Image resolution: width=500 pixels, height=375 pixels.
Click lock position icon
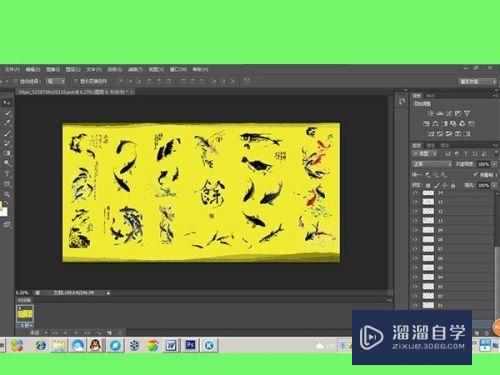click(445, 185)
